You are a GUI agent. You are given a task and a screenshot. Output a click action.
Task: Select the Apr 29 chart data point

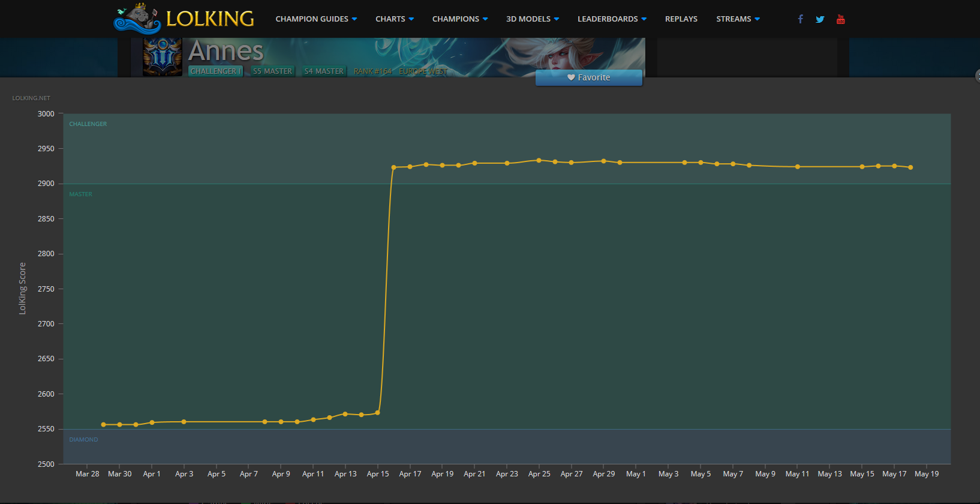coord(603,161)
